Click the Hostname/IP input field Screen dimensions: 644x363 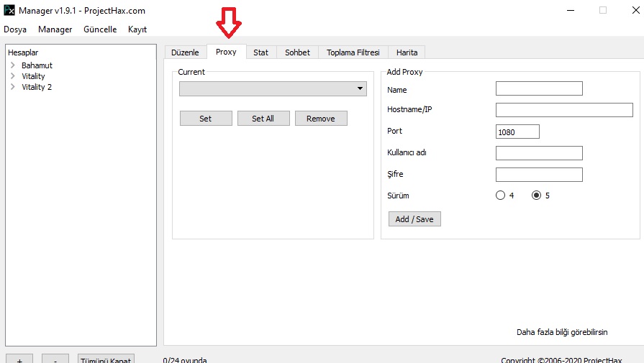click(x=563, y=110)
